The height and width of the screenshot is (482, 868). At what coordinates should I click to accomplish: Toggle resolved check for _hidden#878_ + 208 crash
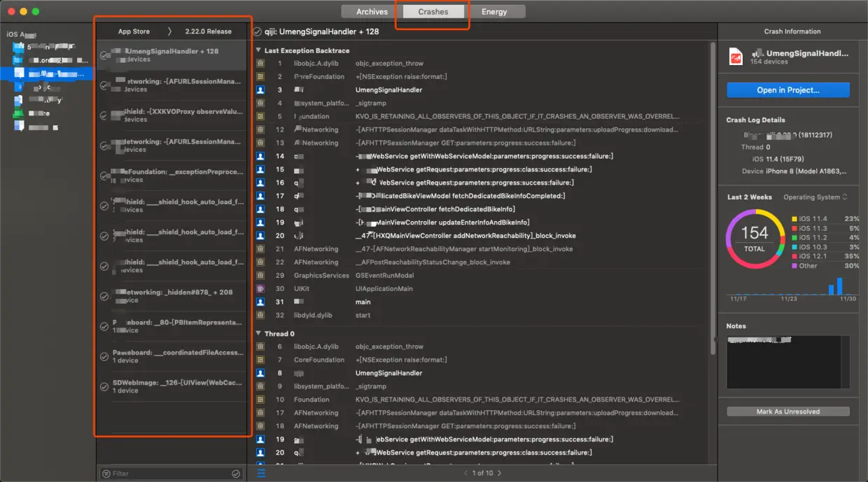104,296
